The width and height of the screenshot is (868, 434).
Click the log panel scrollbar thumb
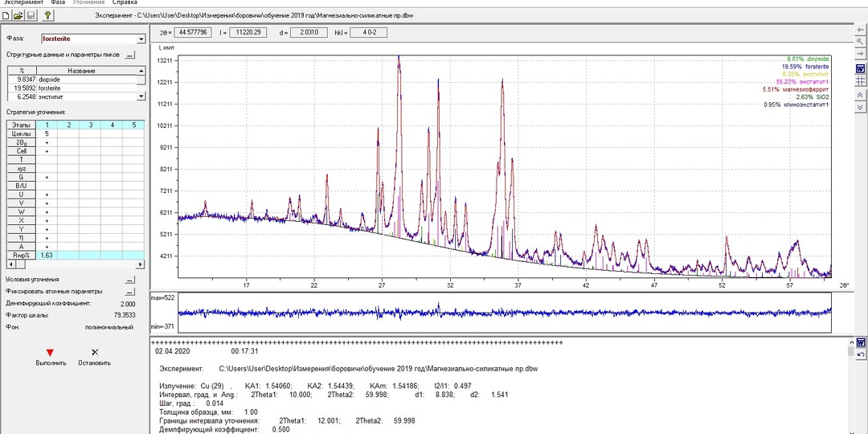(851, 351)
